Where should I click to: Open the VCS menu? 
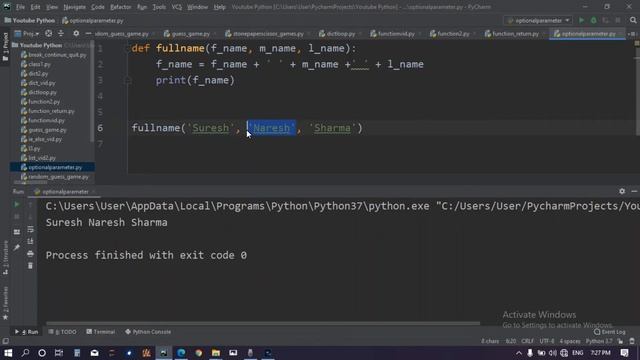[177, 7]
